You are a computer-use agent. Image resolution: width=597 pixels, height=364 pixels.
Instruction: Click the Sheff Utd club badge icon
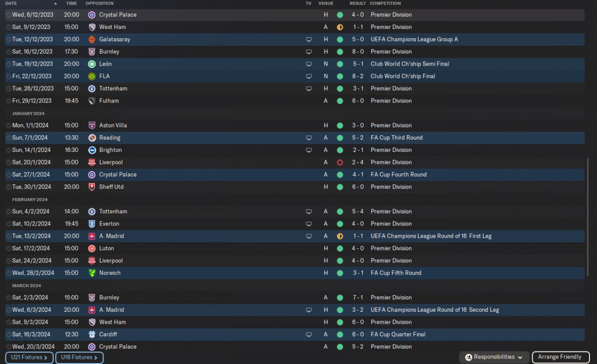coord(92,187)
